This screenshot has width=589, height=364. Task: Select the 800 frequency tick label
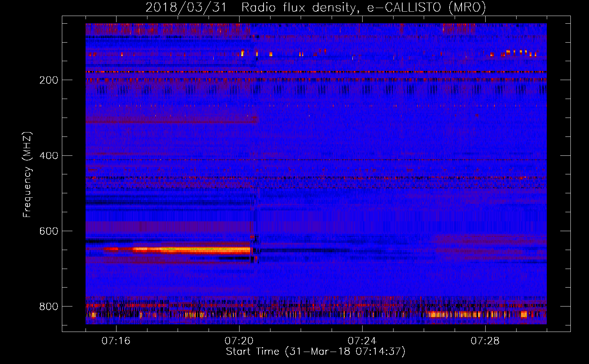click(49, 306)
